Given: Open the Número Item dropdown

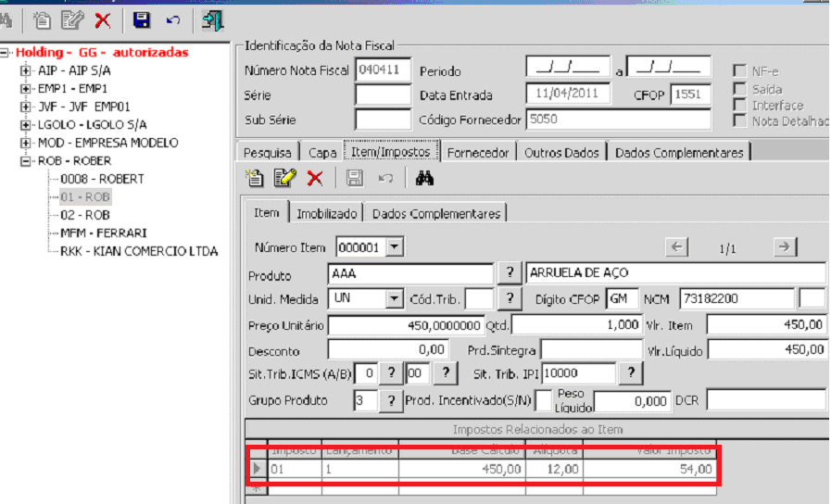Looking at the screenshot, I should [396, 246].
